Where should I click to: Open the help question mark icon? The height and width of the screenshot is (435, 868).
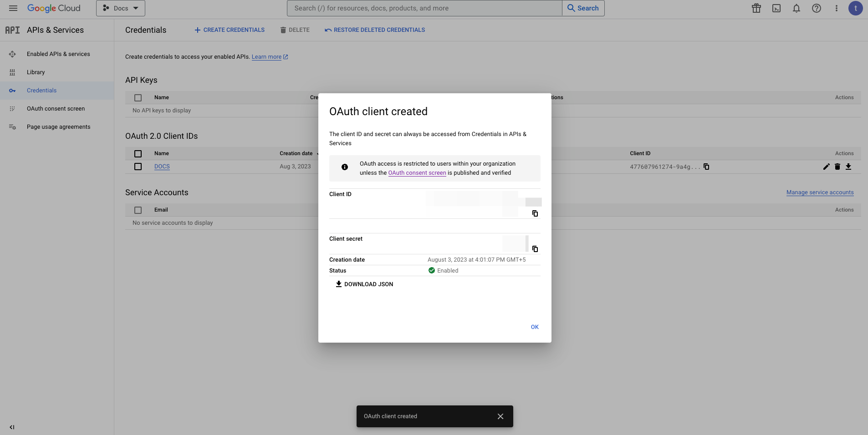(x=817, y=8)
